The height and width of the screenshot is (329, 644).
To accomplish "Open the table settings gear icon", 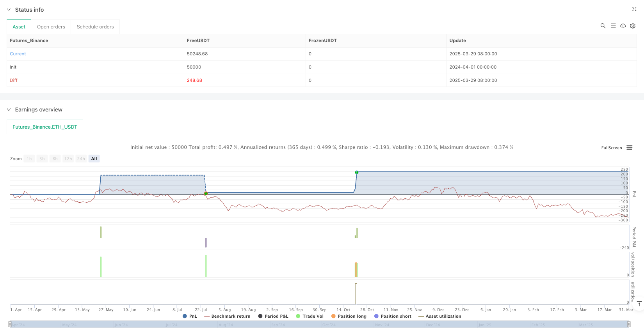I will [x=633, y=26].
